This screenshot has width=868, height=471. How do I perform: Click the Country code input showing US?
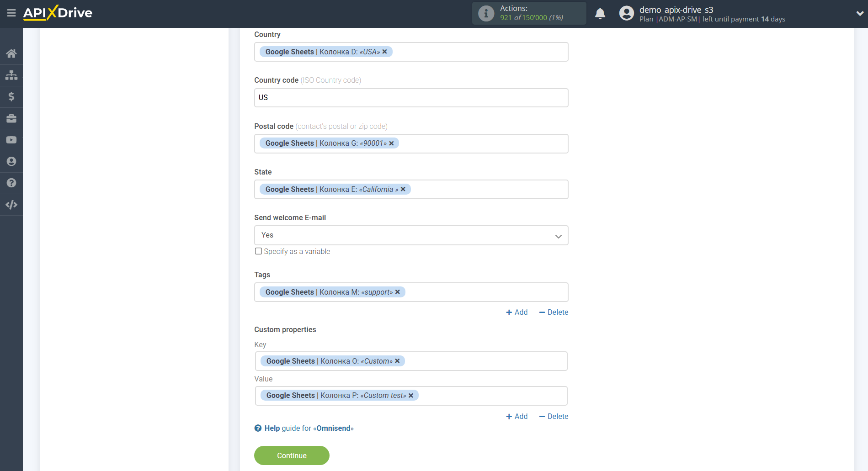410,97
